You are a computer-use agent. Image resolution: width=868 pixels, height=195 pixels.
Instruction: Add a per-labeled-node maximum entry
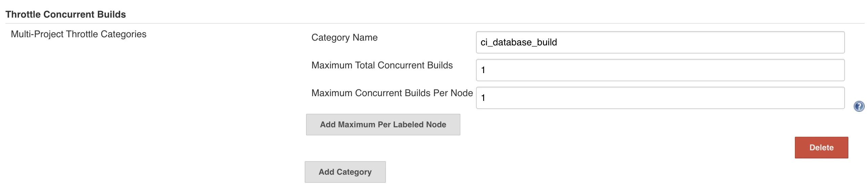[383, 125]
